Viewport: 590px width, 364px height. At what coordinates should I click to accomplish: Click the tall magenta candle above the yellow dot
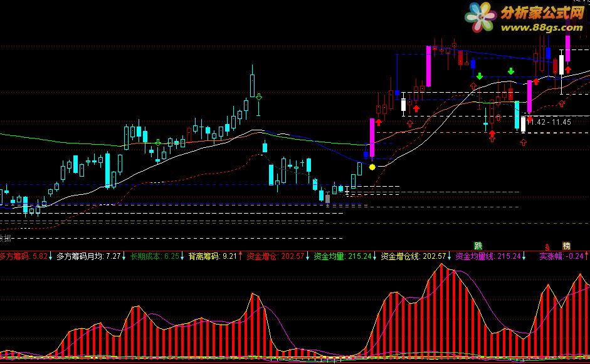[372, 138]
